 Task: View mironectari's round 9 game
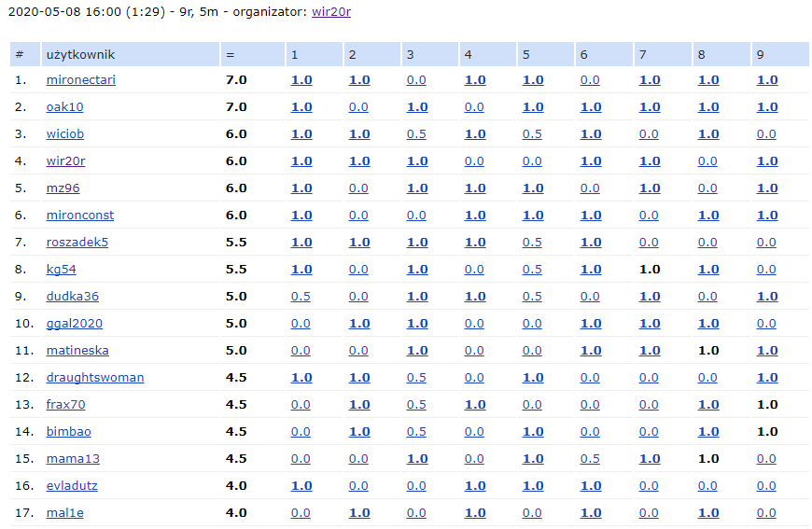[x=766, y=80]
